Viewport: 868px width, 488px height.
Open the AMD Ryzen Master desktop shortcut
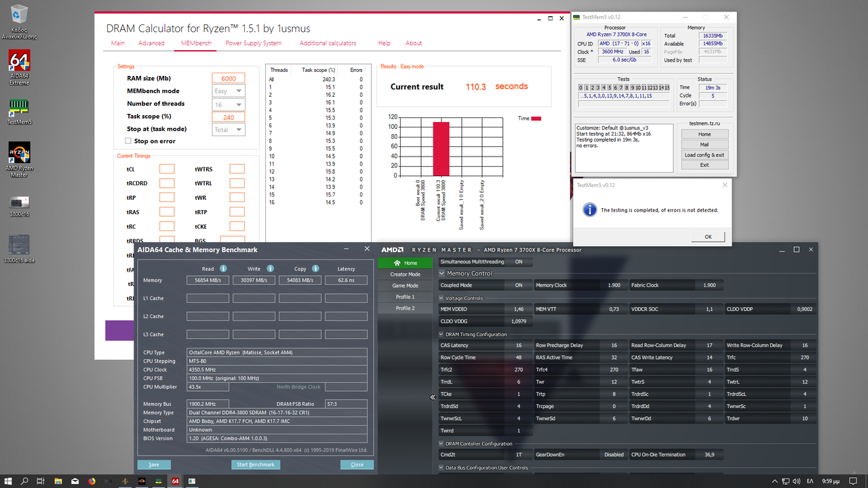[x=19, y=160]
